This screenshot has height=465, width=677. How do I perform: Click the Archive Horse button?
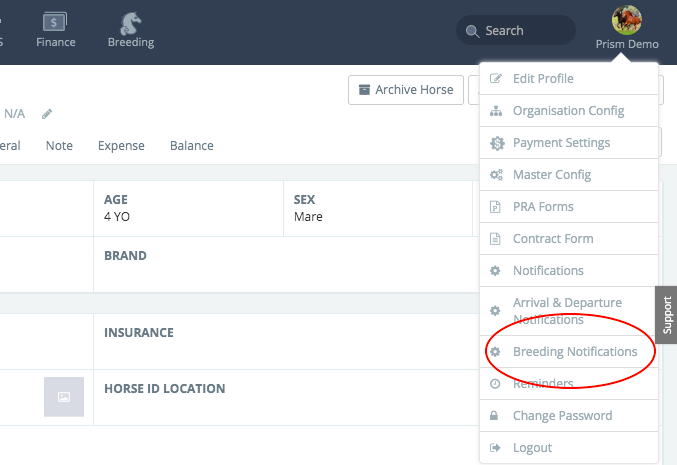tap(406, 90)
